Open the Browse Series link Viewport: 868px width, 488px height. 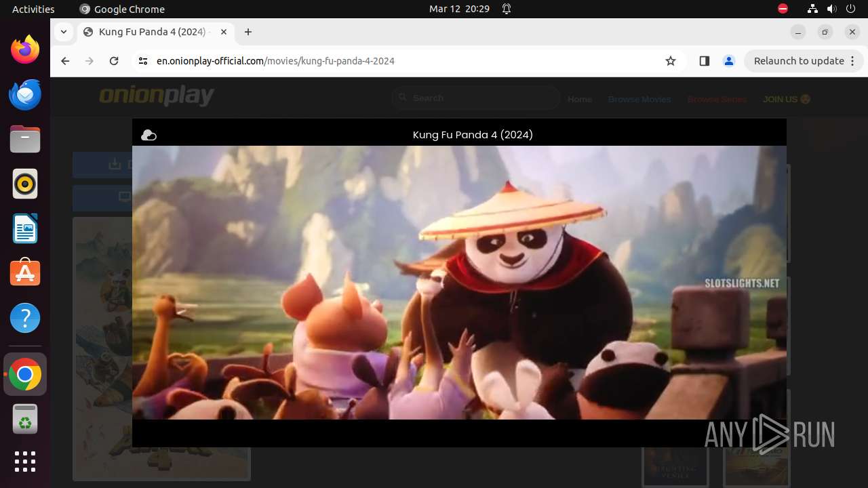pos(717,99)
